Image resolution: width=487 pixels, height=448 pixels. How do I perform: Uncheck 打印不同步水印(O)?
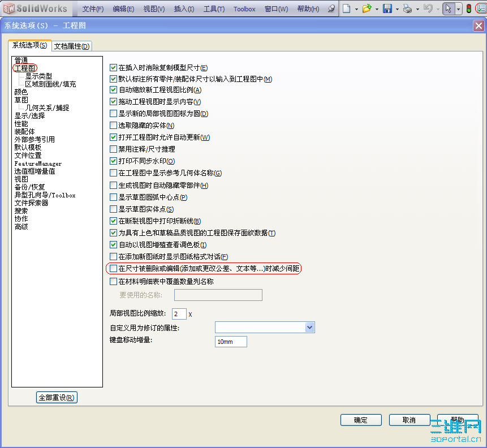tap(113, 161)
